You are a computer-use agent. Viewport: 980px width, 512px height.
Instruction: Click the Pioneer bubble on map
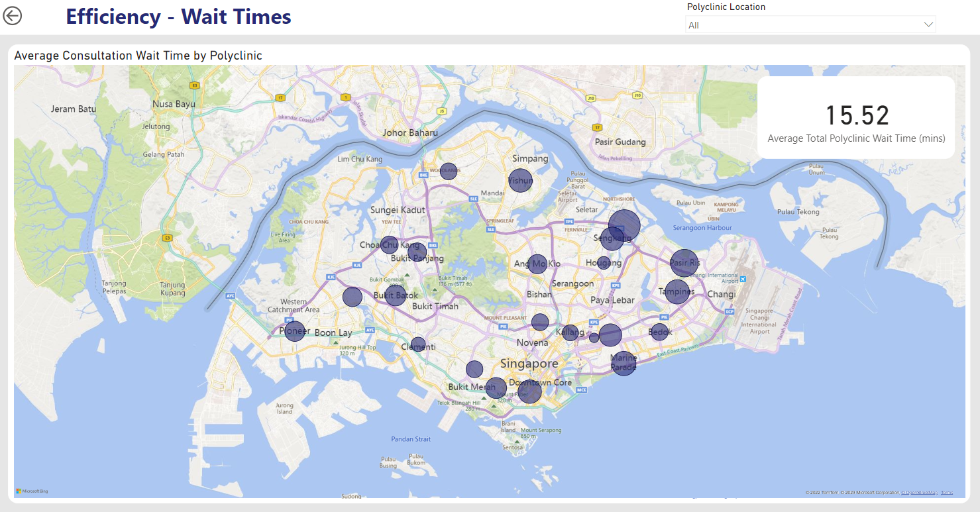(295, 331)
